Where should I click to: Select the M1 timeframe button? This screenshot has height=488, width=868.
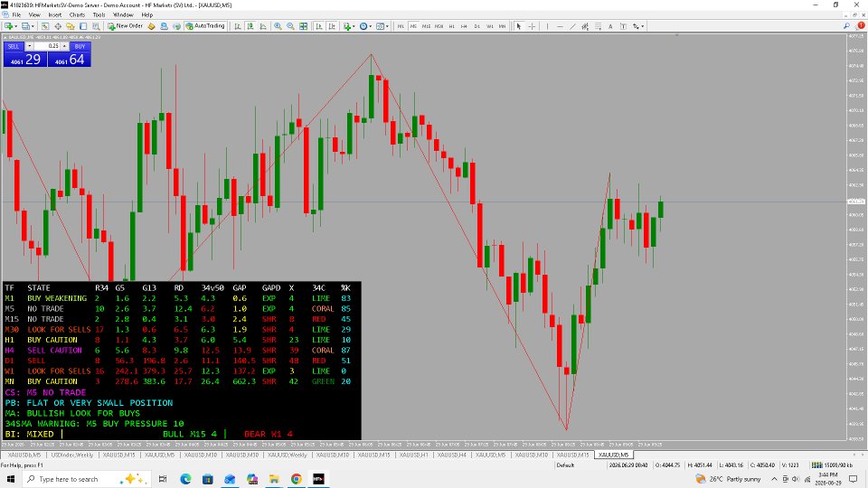tap(401, 26)
